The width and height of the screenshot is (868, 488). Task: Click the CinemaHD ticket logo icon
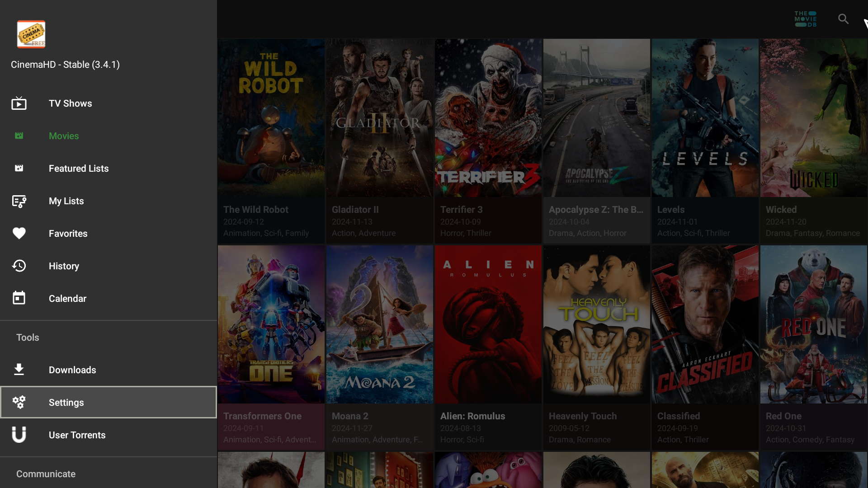[x=31, y=34]
